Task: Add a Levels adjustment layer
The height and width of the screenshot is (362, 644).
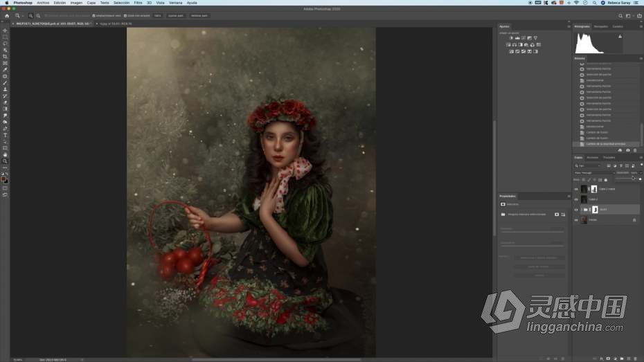Action: [517, 38]
